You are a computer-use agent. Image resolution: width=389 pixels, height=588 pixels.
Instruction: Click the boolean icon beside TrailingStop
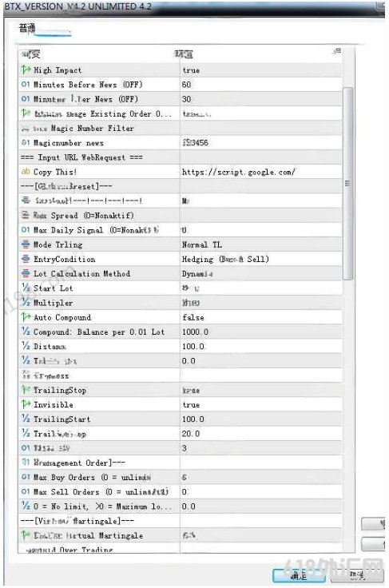(26, 390)
